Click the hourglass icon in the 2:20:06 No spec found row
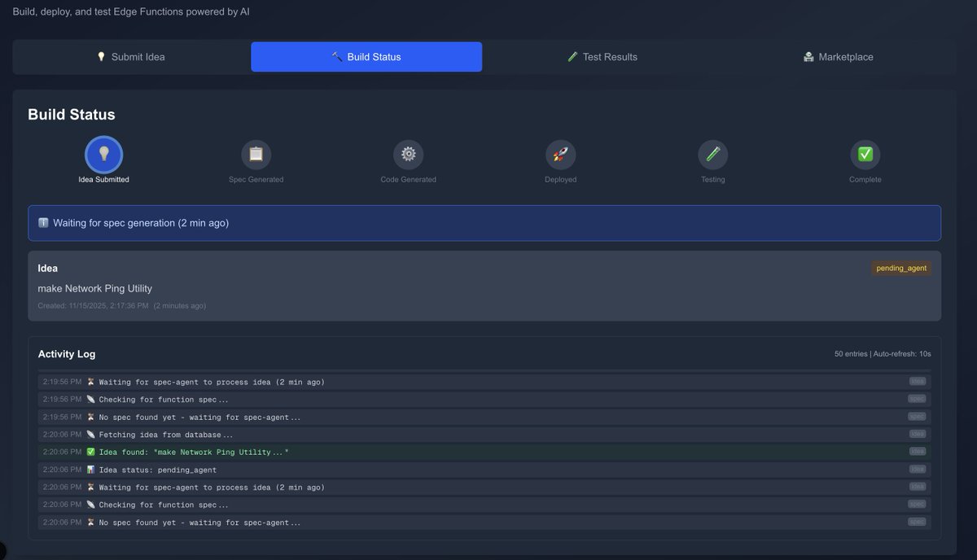 click(91, 523)
